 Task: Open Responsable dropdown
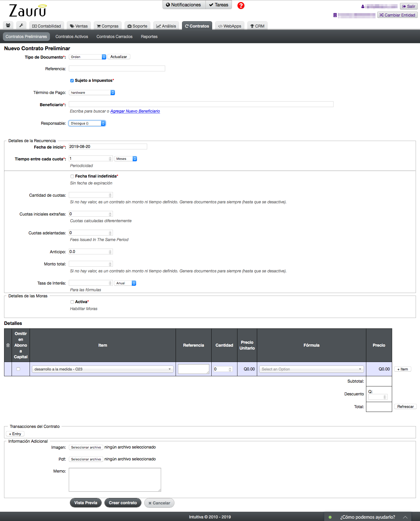[x=87, y=123]
